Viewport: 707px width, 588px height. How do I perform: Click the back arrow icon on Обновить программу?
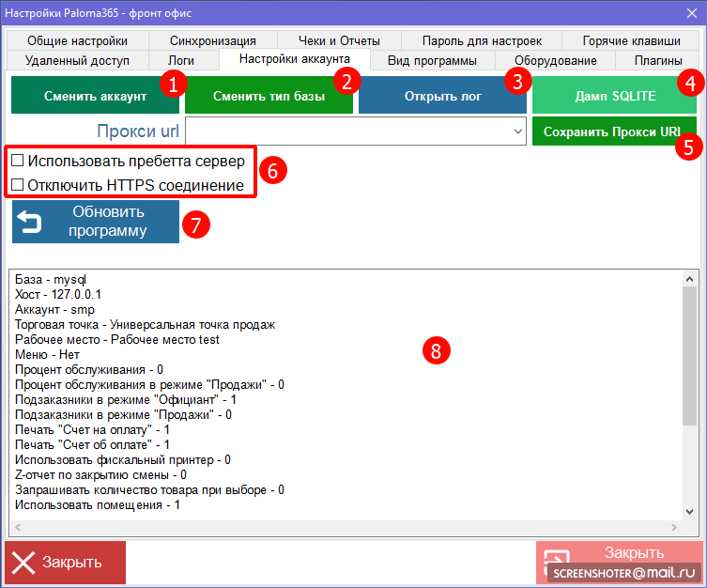31,222
